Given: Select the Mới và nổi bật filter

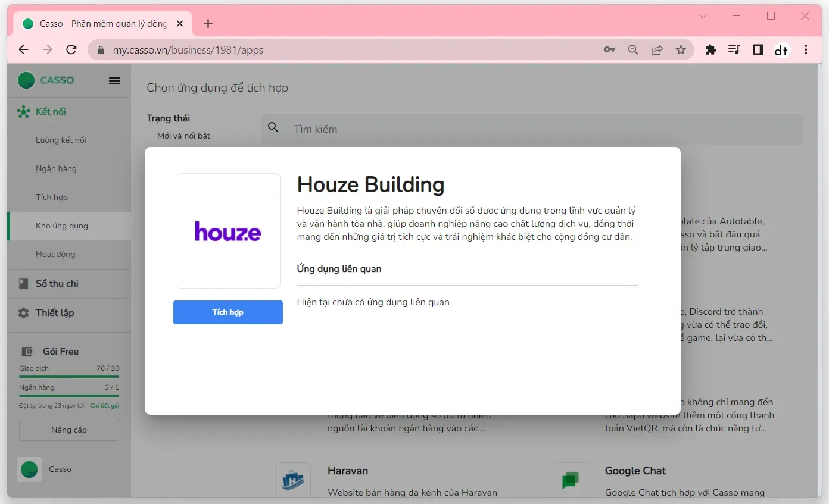Looking at the screenshot, I should pos(183,136).
